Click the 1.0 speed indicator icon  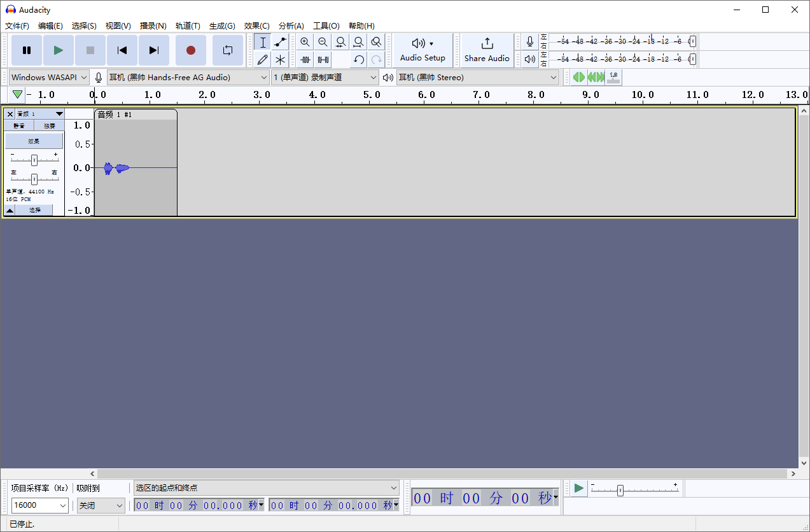[x=613, y=77]
